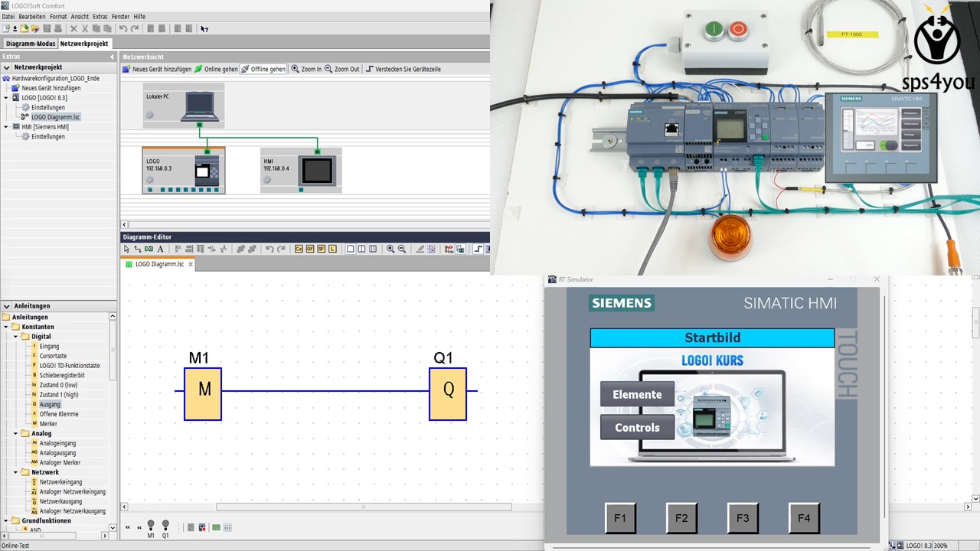980x551 pixels.
Task: Collapse the Grundfunktionen folder
Action: coord(7,521)
